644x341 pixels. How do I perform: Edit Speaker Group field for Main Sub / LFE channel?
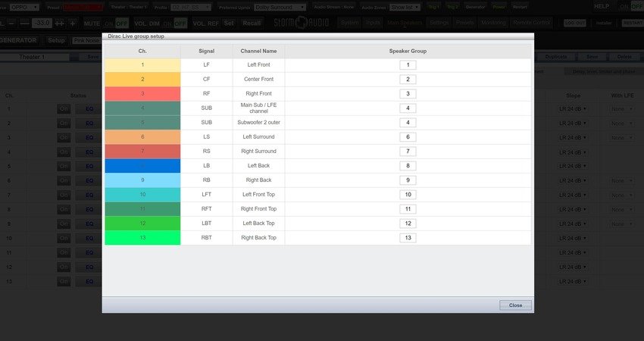coord(408,108)
